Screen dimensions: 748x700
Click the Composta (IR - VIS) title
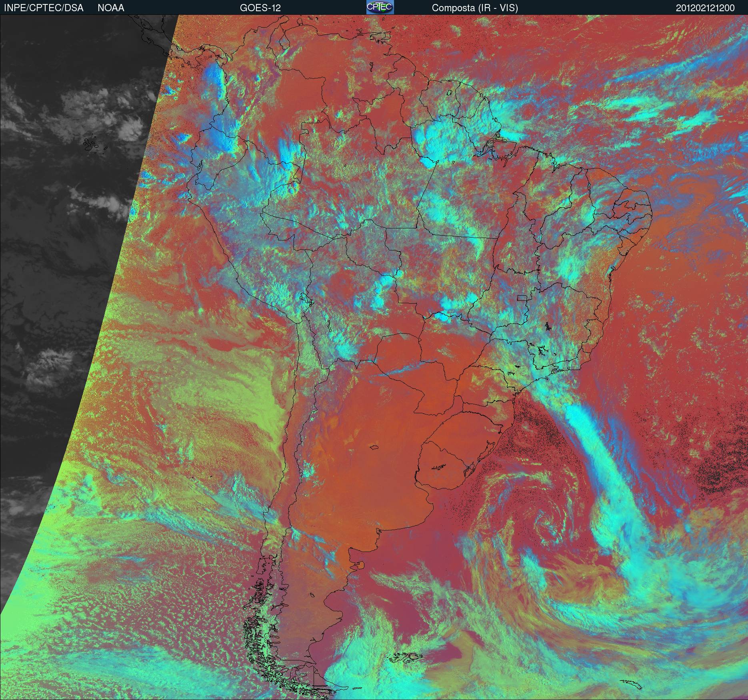coord(475,8)
